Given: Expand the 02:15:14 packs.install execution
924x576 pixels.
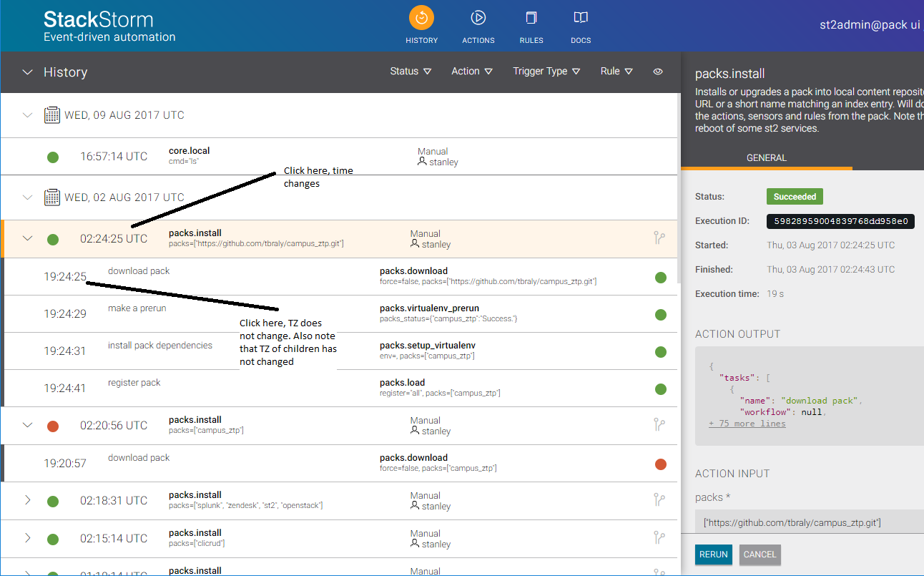Looking at the screenshot, I should point(27,538).
